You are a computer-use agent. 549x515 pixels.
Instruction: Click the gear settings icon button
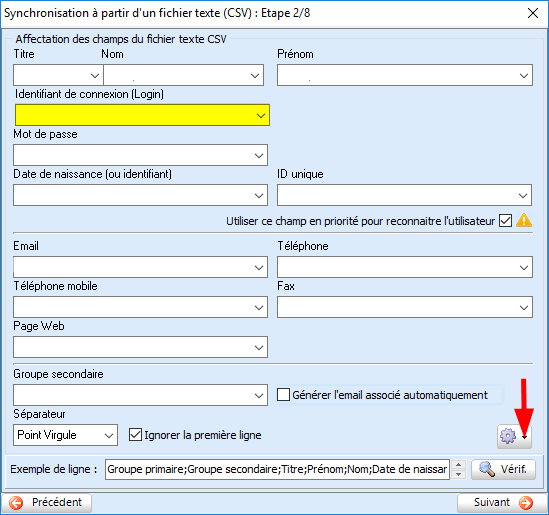coord(508,436)
